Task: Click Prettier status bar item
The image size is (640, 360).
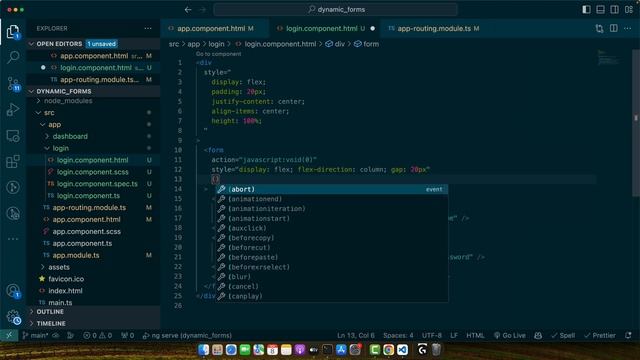Action: pos(600,336)
